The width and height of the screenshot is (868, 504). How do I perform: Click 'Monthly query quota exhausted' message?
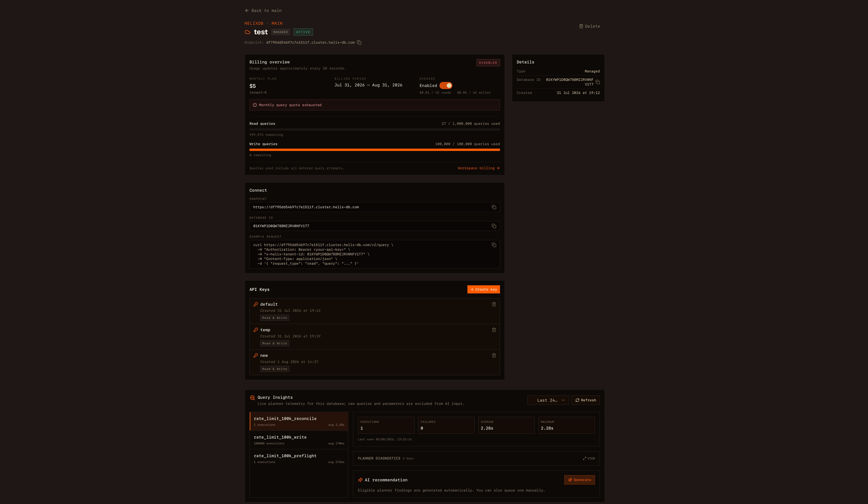(x=290, y=105)
